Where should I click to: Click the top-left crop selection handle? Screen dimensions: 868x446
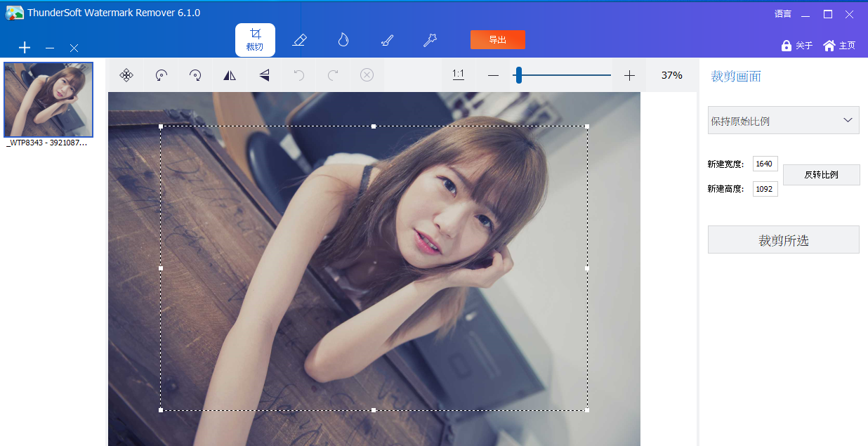click(x=161, y=126)
